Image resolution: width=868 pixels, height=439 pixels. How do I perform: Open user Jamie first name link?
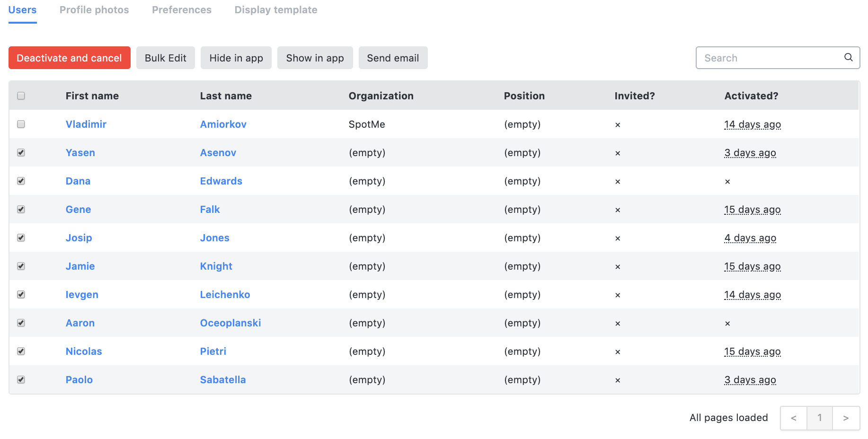(x=80, y=266)
